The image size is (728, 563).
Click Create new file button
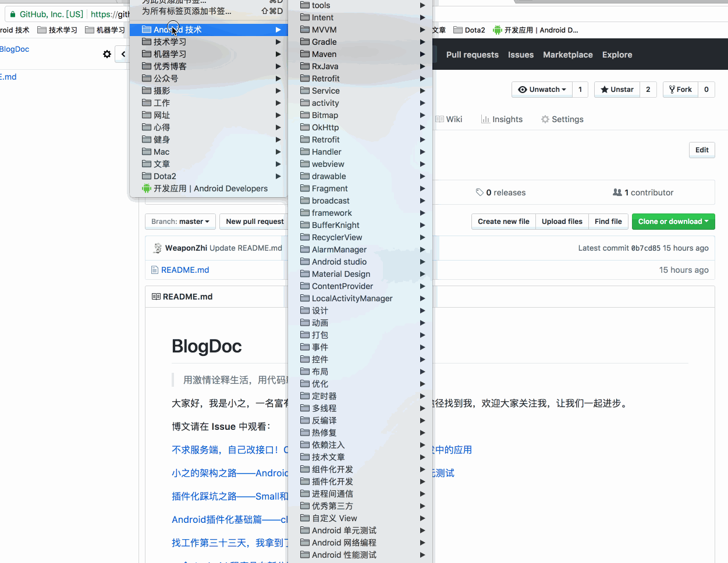pyautogui.click(x=503, y=222)
